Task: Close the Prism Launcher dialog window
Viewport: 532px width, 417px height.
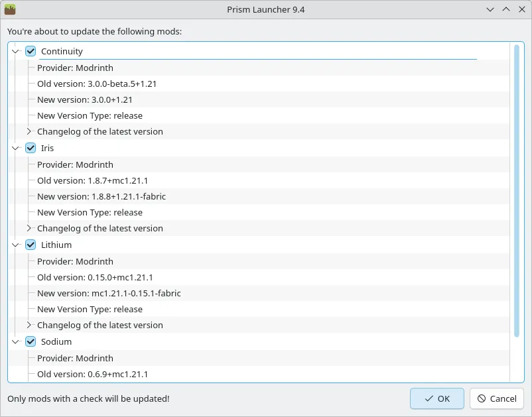Action: (522, 9)
